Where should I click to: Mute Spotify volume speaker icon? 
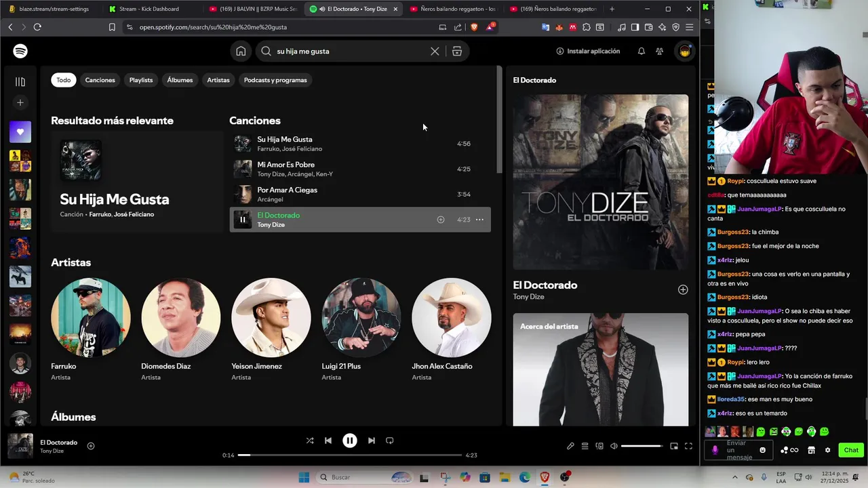point(614,446)
